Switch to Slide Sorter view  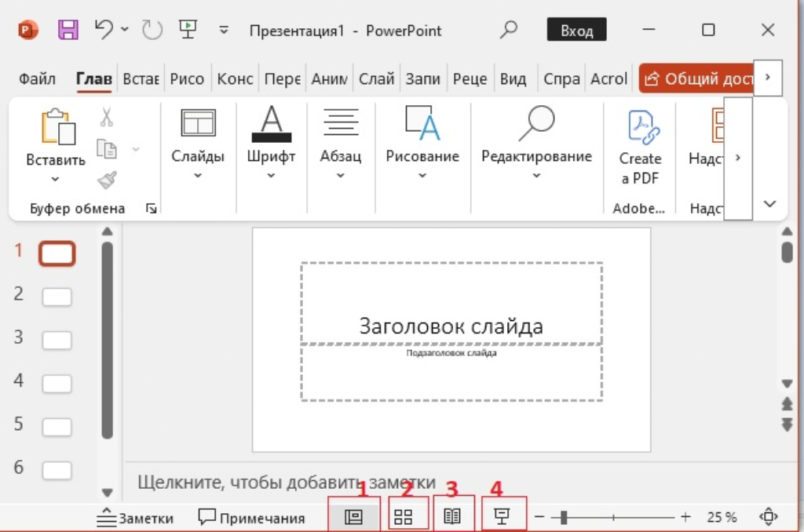coord(403,516)
